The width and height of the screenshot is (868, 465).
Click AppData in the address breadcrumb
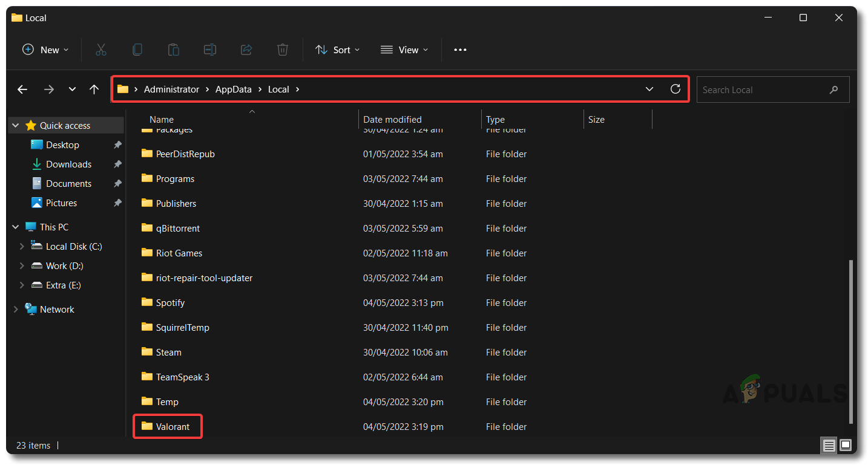[x=233, y=89]
